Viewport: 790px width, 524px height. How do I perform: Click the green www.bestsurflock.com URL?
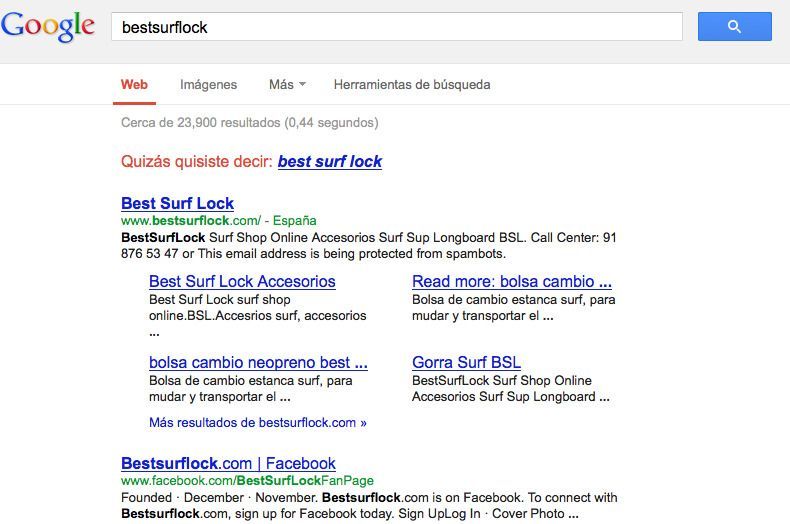(191, 221)
